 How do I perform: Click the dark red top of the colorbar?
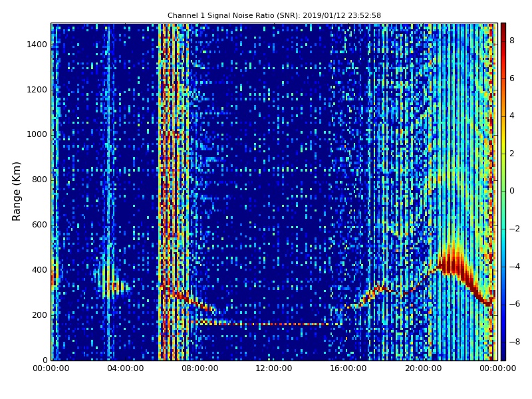[x=503, y=27]
